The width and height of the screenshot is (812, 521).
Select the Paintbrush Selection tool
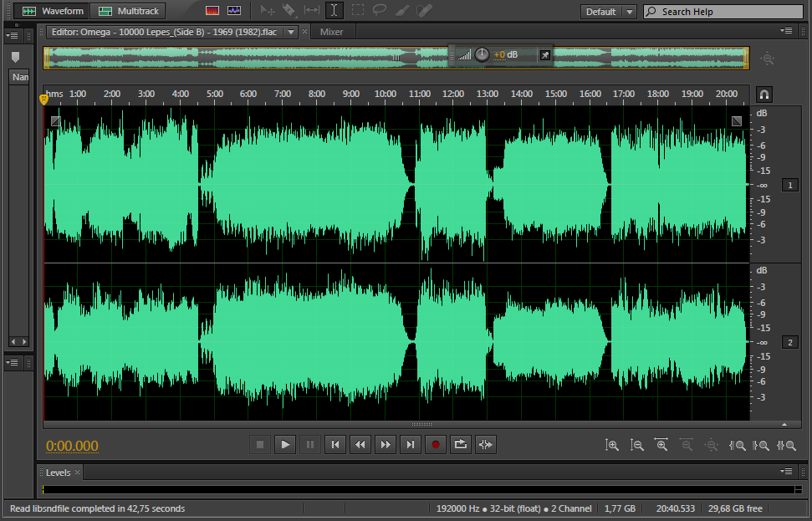click(402, 10)
